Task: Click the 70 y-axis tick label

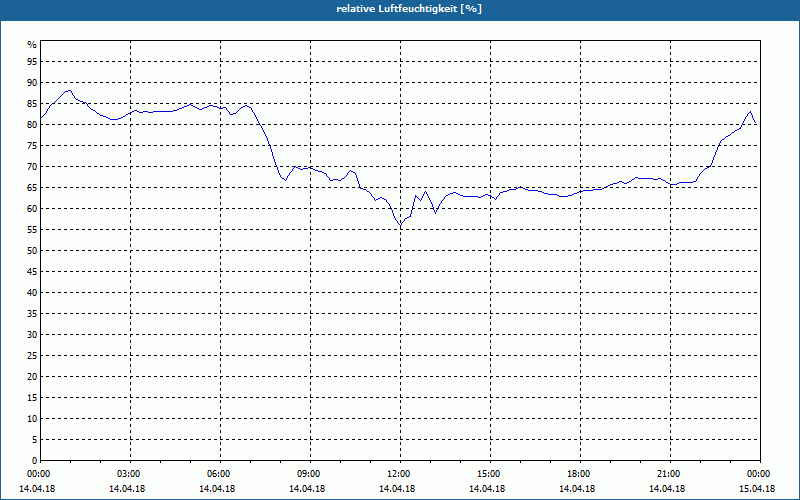Action: point(32,167)
